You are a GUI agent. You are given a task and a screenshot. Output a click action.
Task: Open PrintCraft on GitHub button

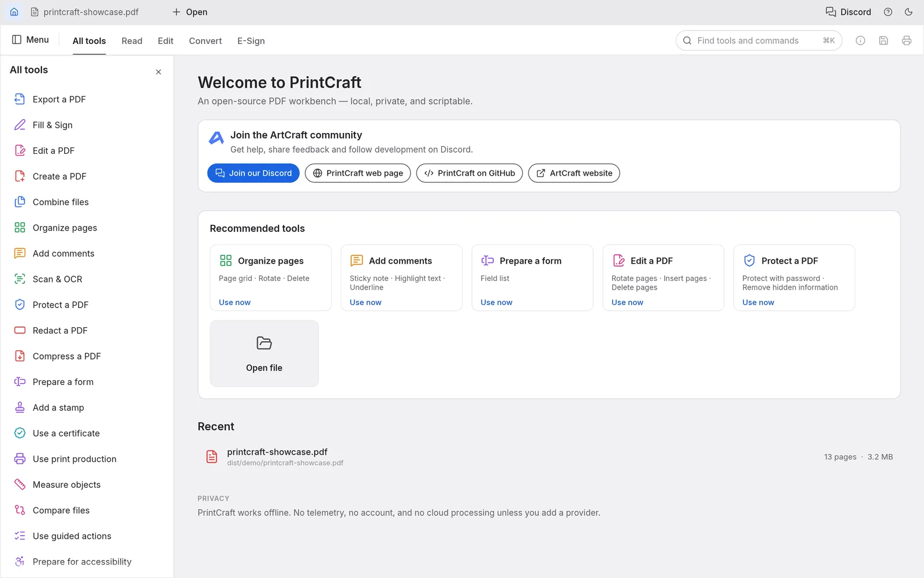pyautogui.click(x=470, y=173)
